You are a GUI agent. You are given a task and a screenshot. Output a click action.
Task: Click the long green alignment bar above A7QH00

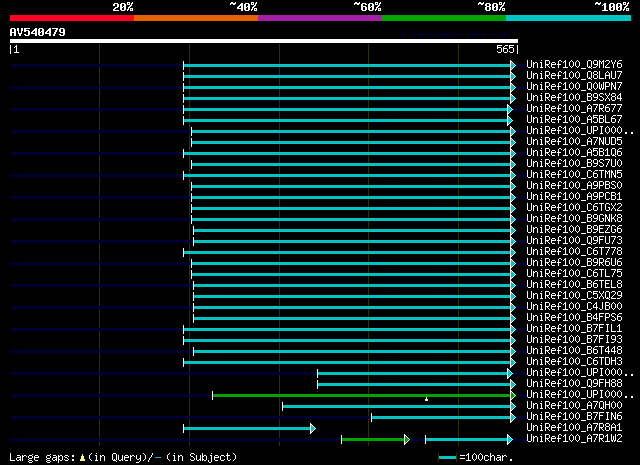point(364,395)
